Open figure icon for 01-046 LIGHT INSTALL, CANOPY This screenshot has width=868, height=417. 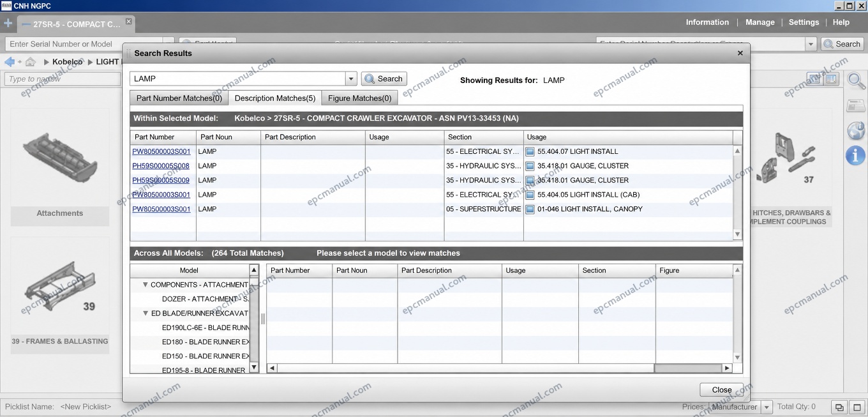(530, 209)
